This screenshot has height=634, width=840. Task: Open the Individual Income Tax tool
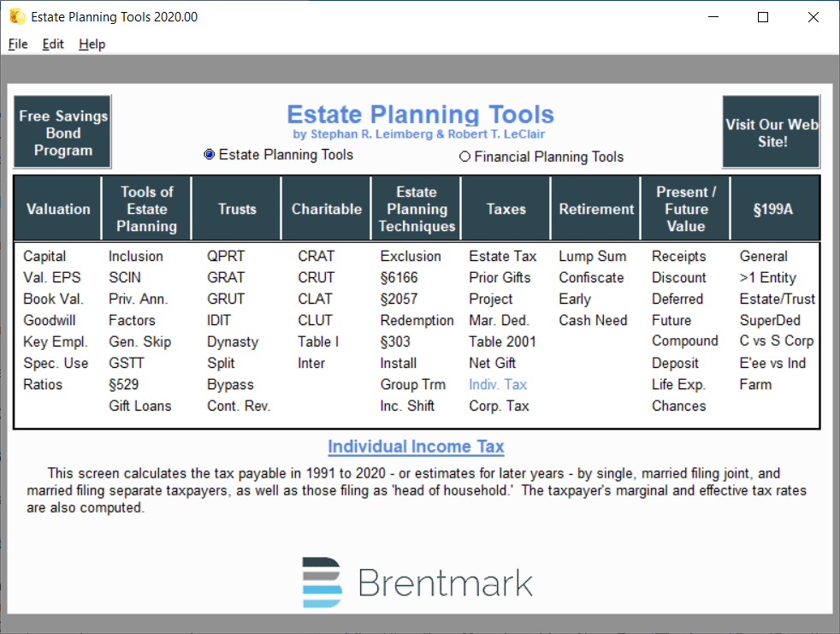coord(416,446)
